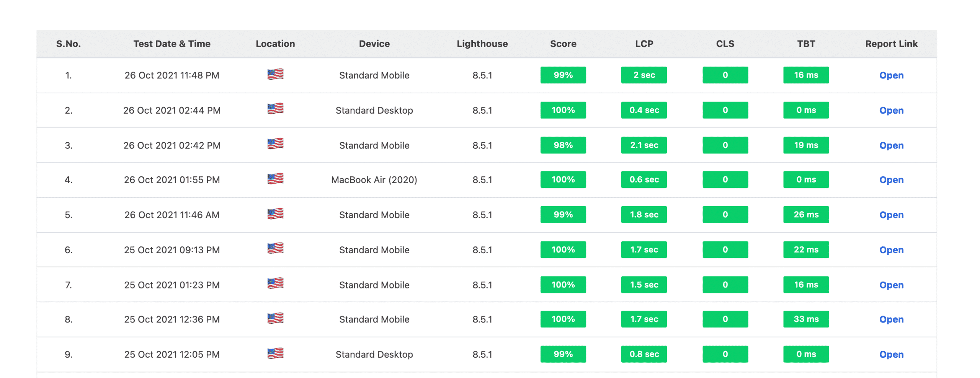Click the date 25 Oct 2021 09:13 PM
The height and width of the screenshot is (378, 980).
pos(172,250)
